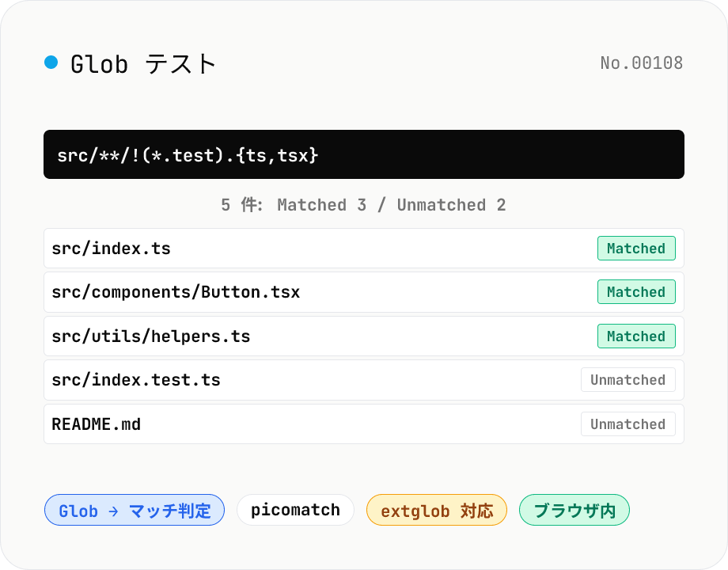This screenshot has height=570, width=728.
Task: Click the ブラウザ内 tag
Action: [x=574, y=510]
